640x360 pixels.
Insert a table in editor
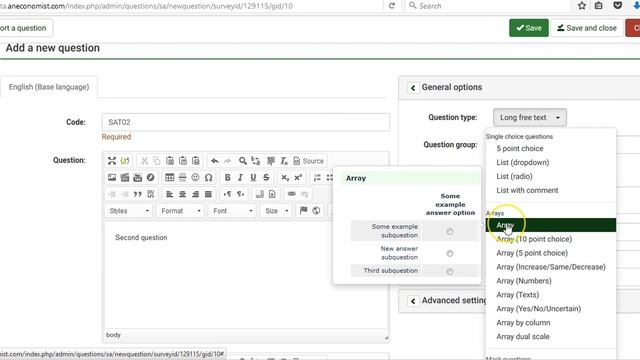[169, 178]
